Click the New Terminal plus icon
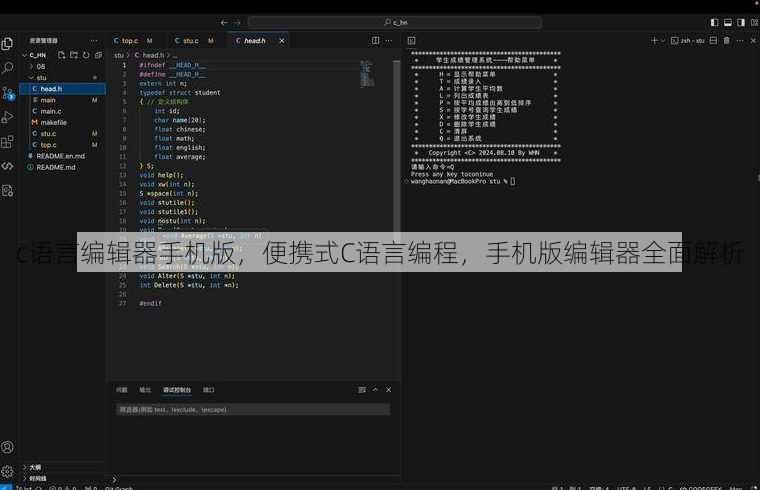 [x=654, y=41]
